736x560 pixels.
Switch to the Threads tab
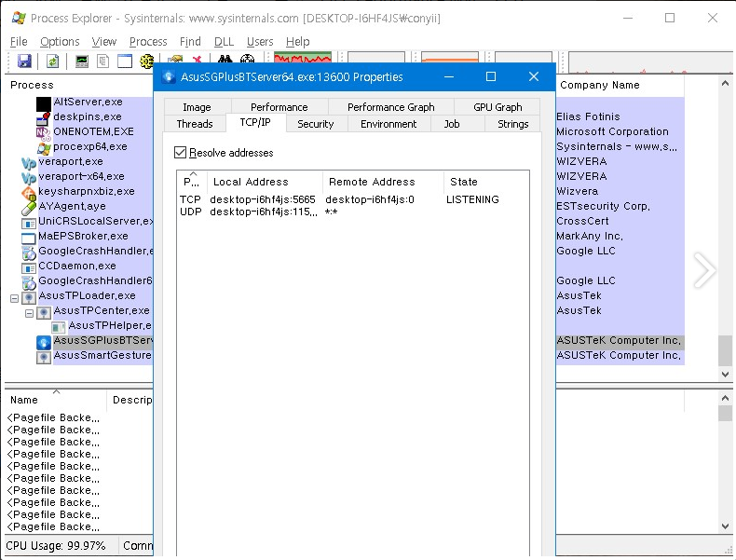coord(195,124)
